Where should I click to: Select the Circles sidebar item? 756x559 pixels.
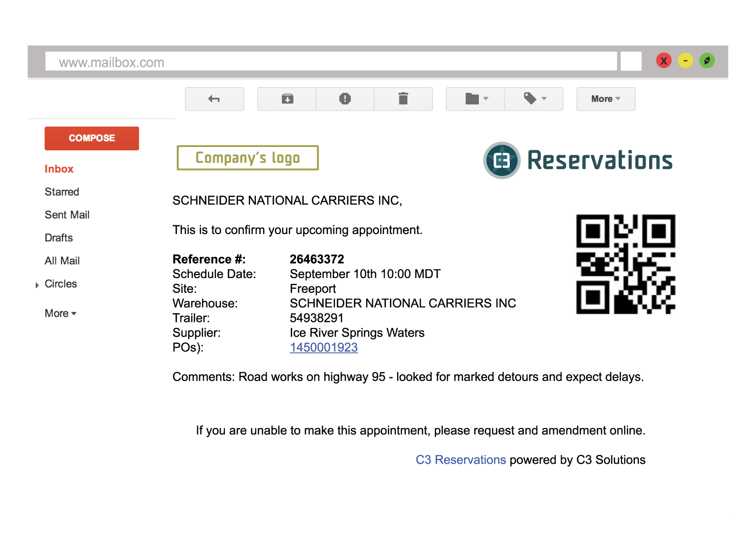[61, 284]
